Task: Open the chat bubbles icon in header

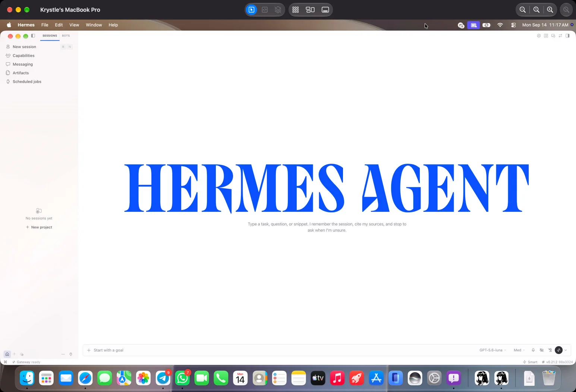Action: pyautogui.click(x=553, y=36)
